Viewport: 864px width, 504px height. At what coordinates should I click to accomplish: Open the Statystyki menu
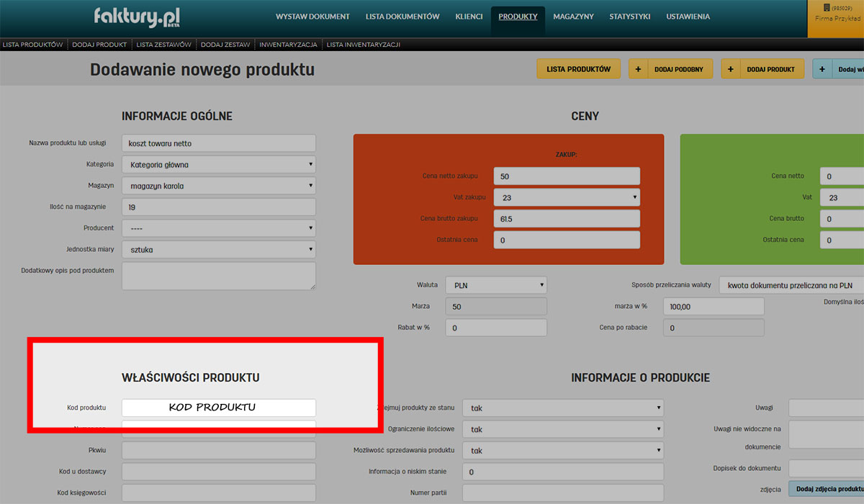pos(630,17)
